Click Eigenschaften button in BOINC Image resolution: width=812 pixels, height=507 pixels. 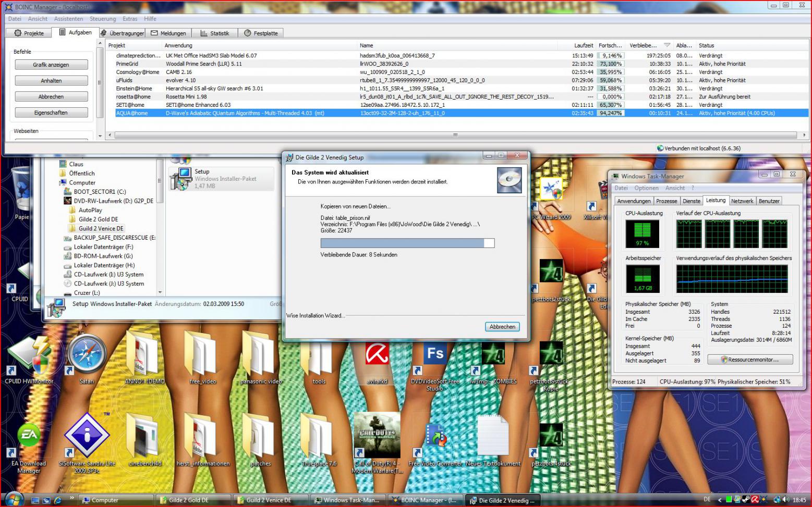tap(51, 113)
